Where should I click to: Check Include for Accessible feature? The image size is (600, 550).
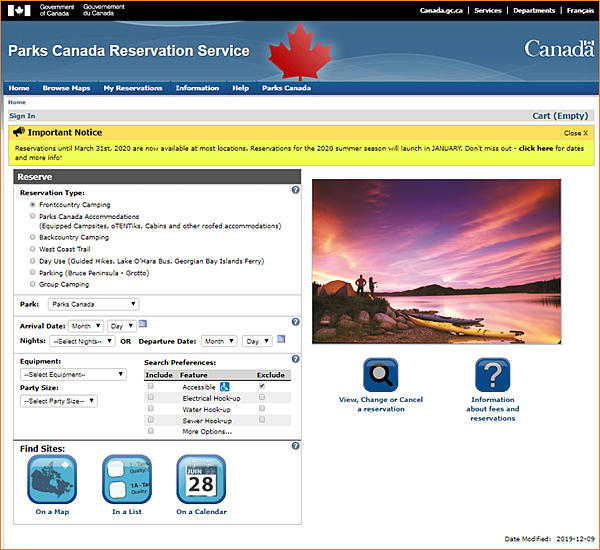(151, 386)
